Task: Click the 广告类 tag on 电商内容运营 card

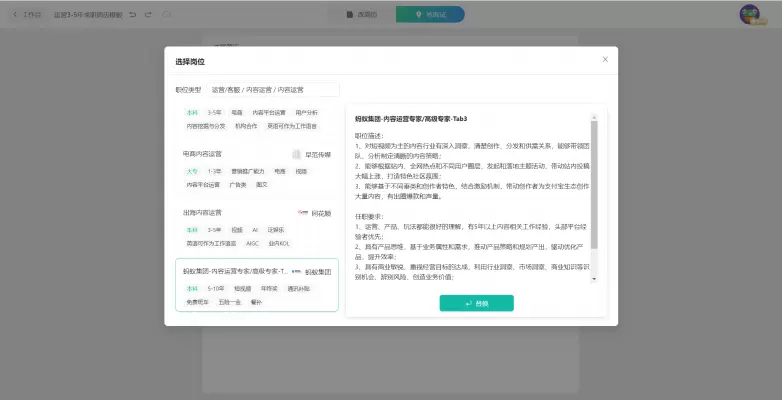Action: 238,185
